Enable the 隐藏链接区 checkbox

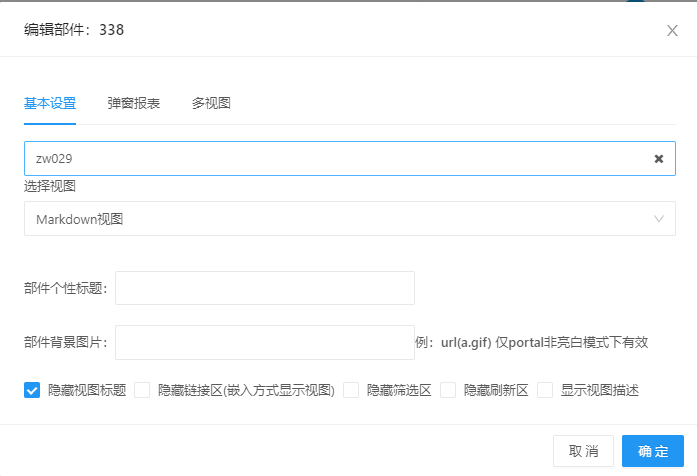pos(142,390)
